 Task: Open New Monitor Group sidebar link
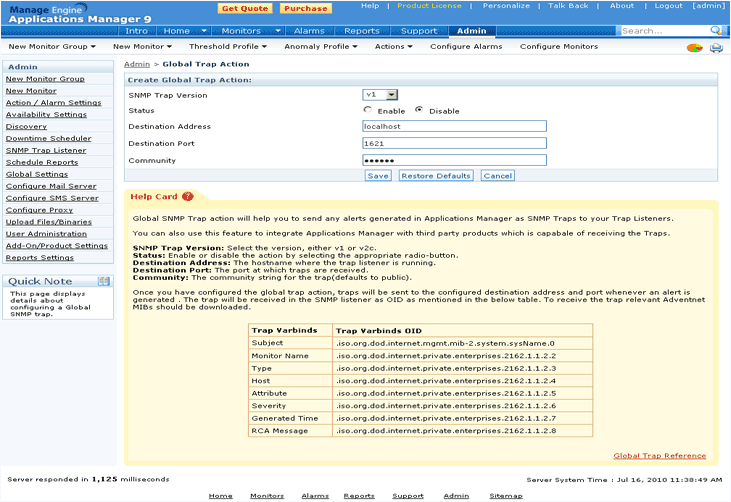tap(45, 79)
